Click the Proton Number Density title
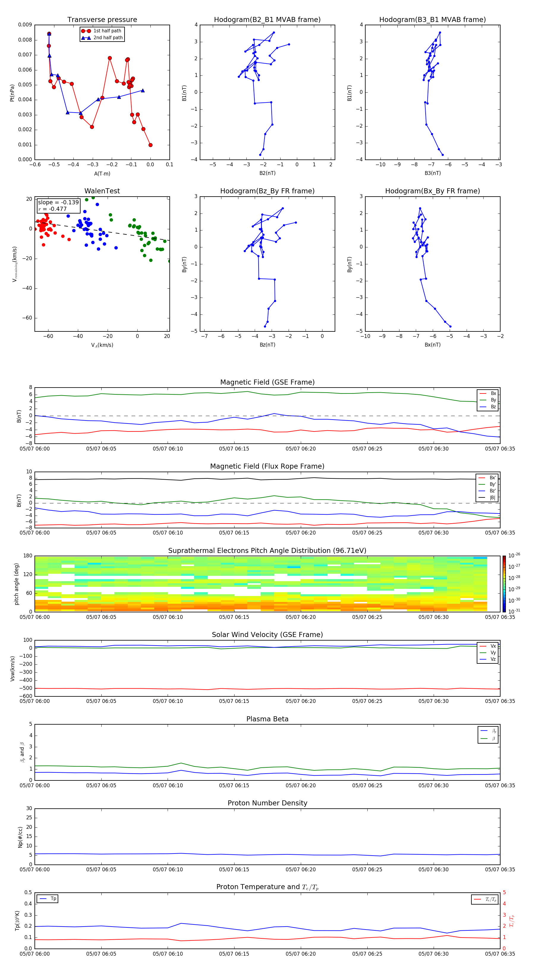Image resolution: width=535 pixels, height=980 pixels. pyautogui.click(x=267, y=803)
